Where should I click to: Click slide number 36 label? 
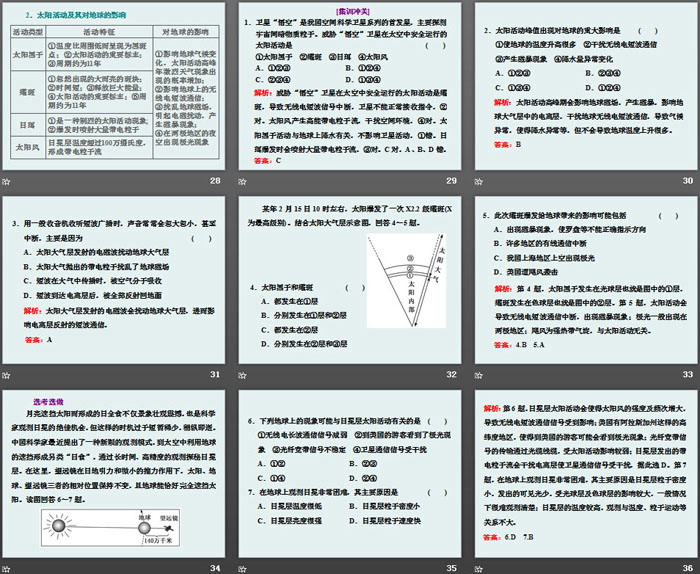[x=688, y=568]
